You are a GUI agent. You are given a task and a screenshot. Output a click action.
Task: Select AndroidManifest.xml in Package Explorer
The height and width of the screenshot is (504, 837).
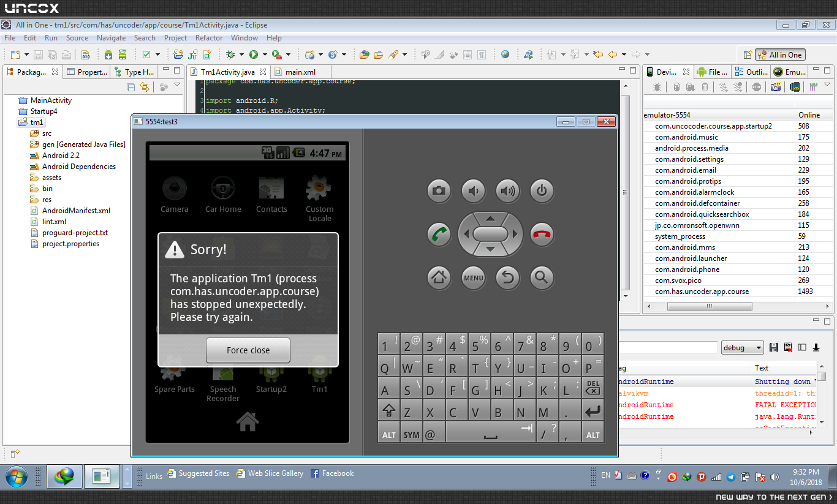tap(76, 211)
